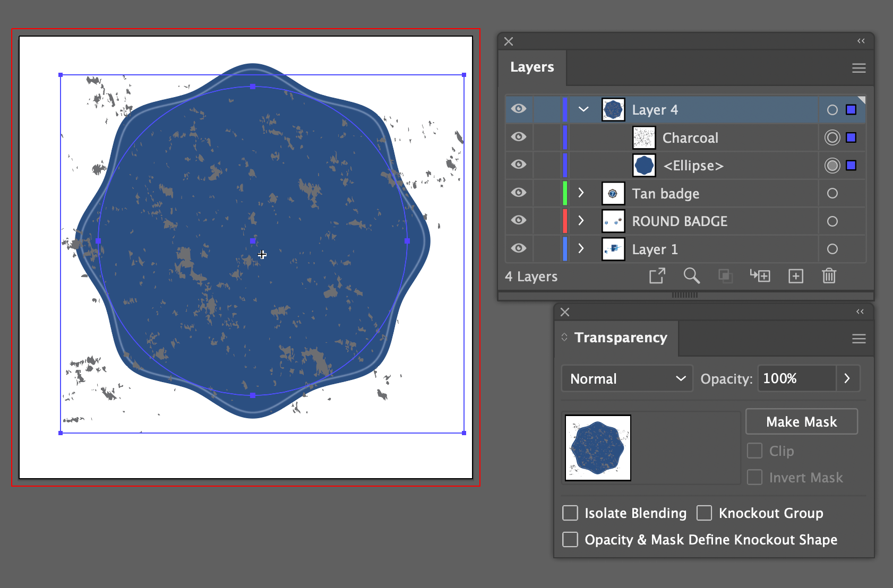Click the opacity value field showing 100%
This screenshot has width=893, height=588.
point(795,378)
